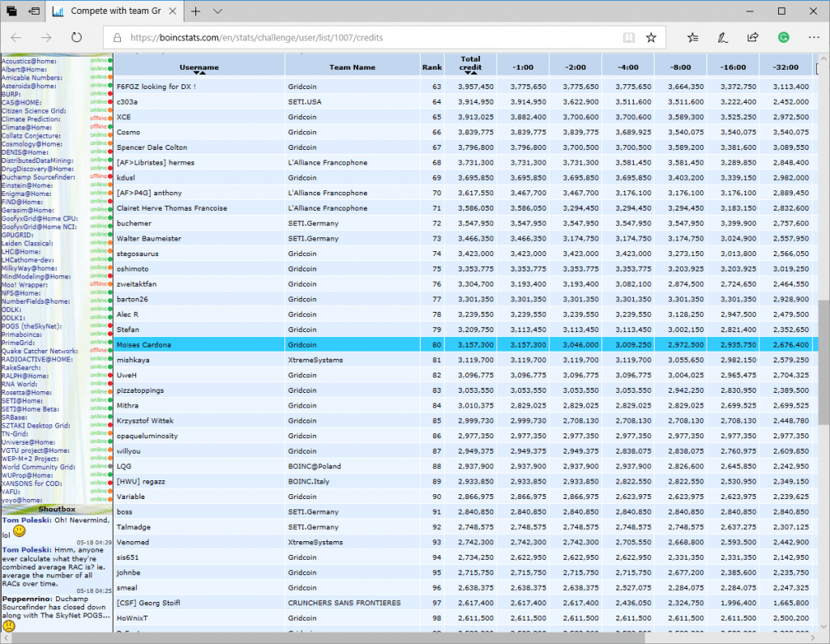The height and width of the screenshot is (644, 830).
Task: Add page to favorites star
Action: tap(651, 37)
